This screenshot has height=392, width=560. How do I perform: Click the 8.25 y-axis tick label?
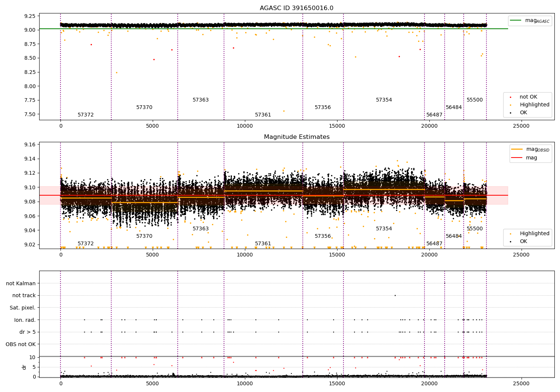pyautogui.click(x=29, y=72)
